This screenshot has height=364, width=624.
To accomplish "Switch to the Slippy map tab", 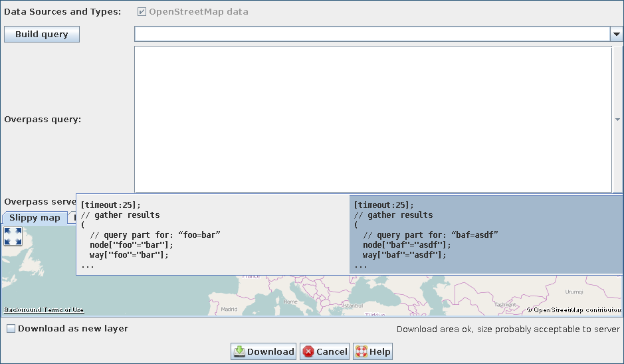I will click(35, 218).
